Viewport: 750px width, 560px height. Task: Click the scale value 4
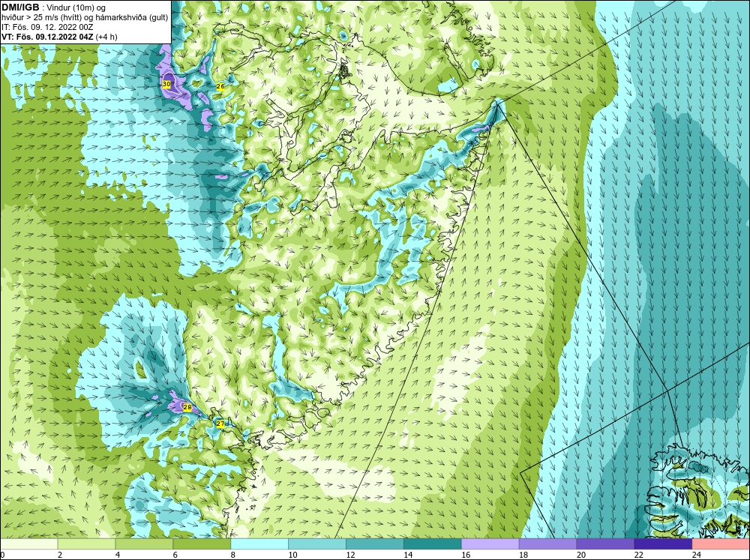[118, 555]
